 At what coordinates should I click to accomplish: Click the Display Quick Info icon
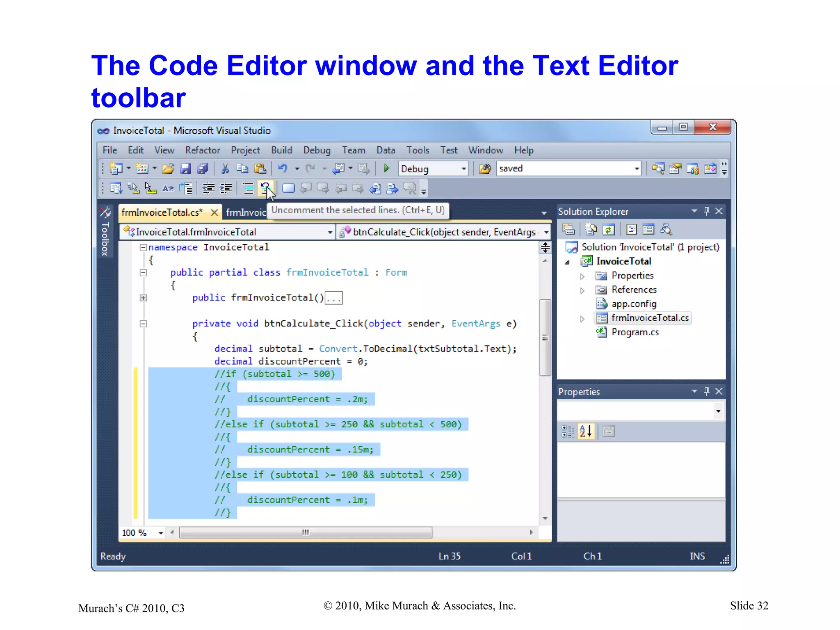pyautogui.click(x=151, y=188)
